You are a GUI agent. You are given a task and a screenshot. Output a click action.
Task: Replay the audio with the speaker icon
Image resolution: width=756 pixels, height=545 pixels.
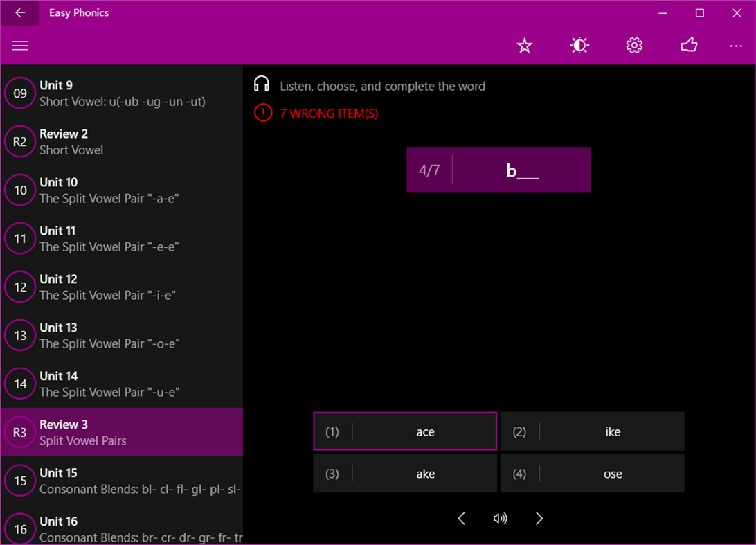(501, 518)
